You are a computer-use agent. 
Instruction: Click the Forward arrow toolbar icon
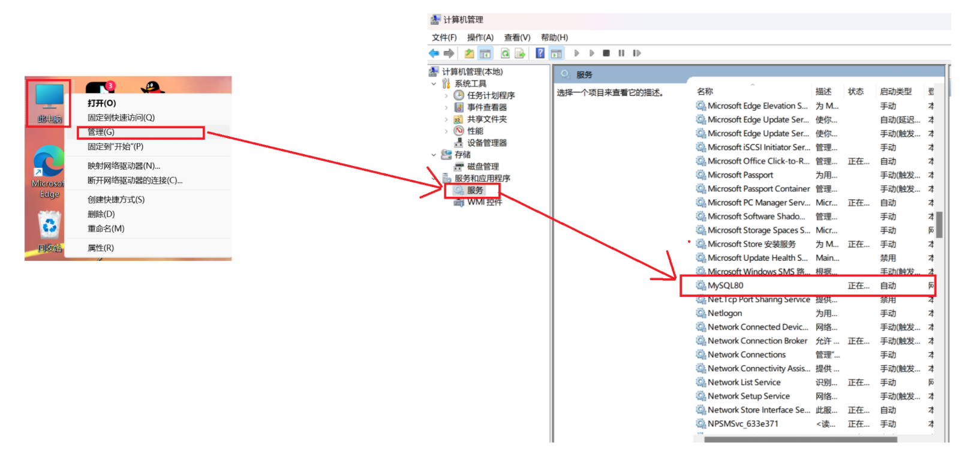449,53
